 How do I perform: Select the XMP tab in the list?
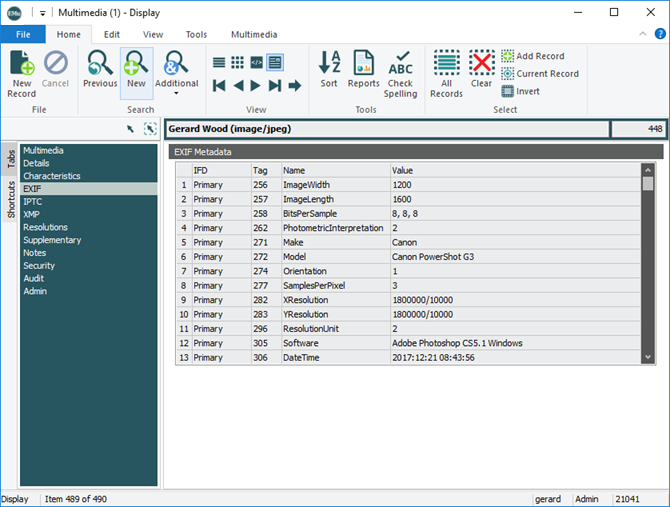point(32,214)
